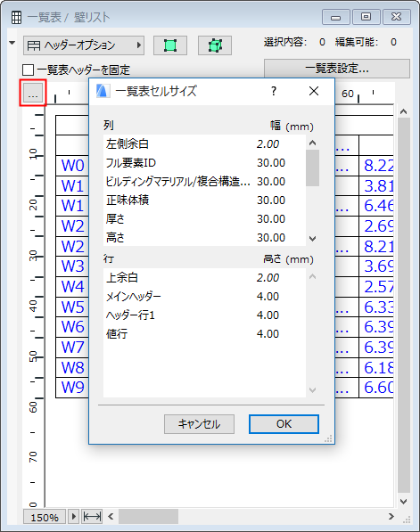Click the column list scroll down arrow
Image resolution: width=420 pixels, height=532 pixels.
click(313, 239)
